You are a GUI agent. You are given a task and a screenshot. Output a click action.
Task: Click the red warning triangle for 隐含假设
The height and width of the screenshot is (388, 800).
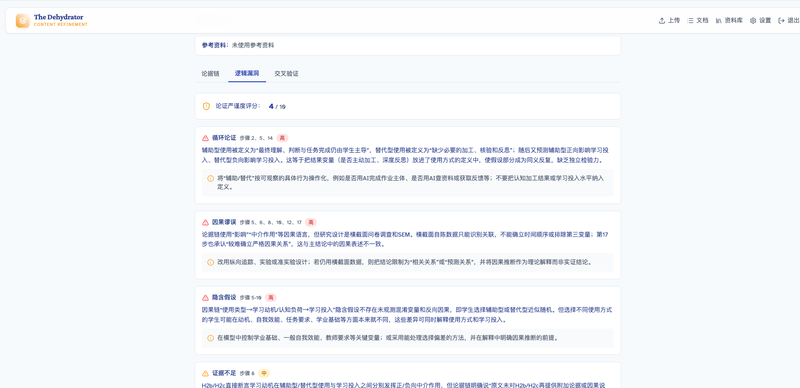pyautogui.click(x=206, y=298)
